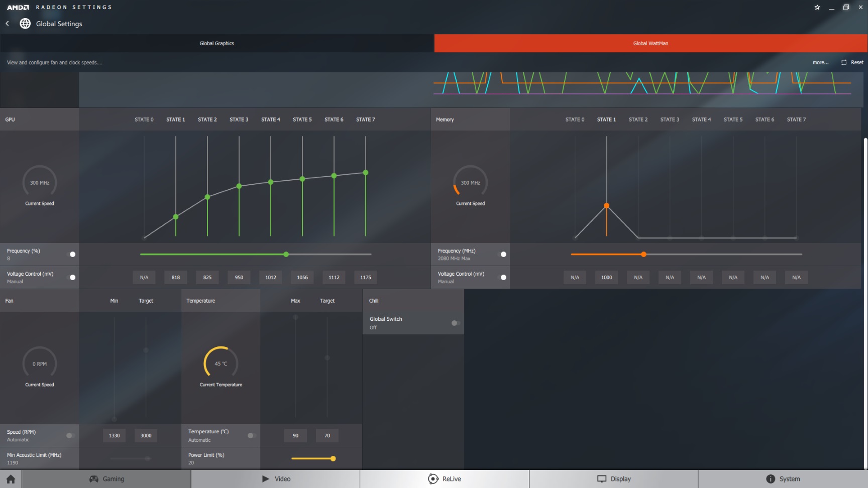Click Max temperature field 90
Image resolution: width=868 pixels, height=488 pixels.
(x=295, y=435)
